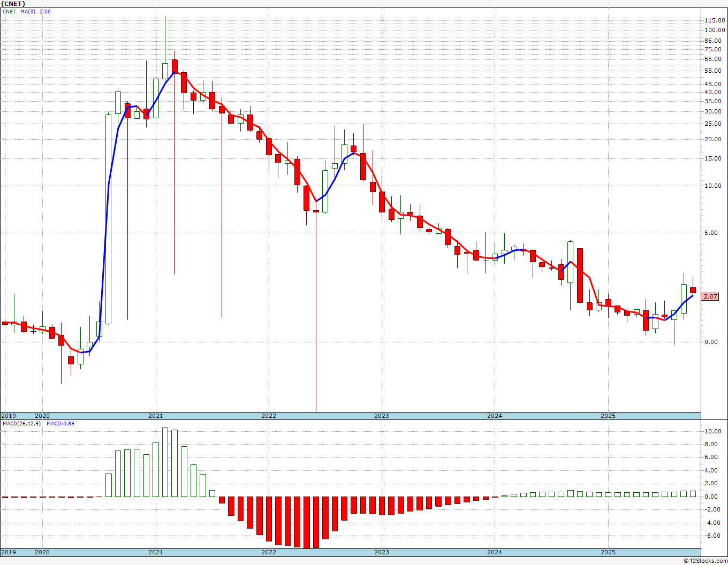Click 2020 on the MACD panel time axis
Viewport: 728px width, 565px height.
tap(42, 552)
